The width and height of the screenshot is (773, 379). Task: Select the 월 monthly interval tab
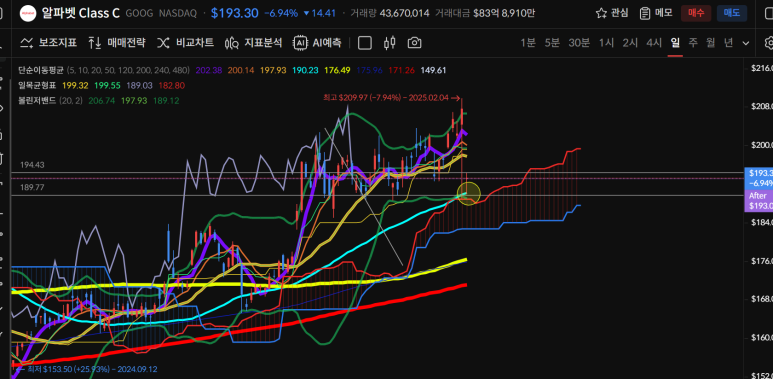tap(710, 43)
